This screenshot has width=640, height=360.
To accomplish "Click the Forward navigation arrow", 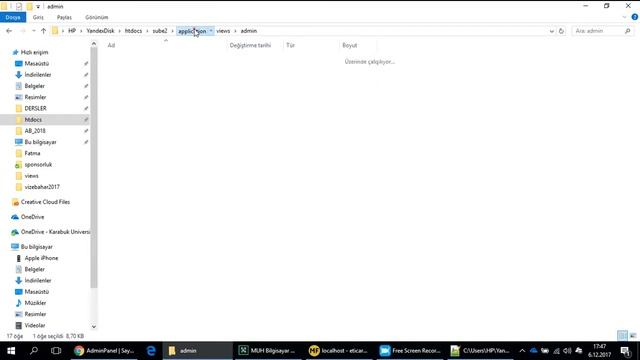I will (x=22, y=31).
